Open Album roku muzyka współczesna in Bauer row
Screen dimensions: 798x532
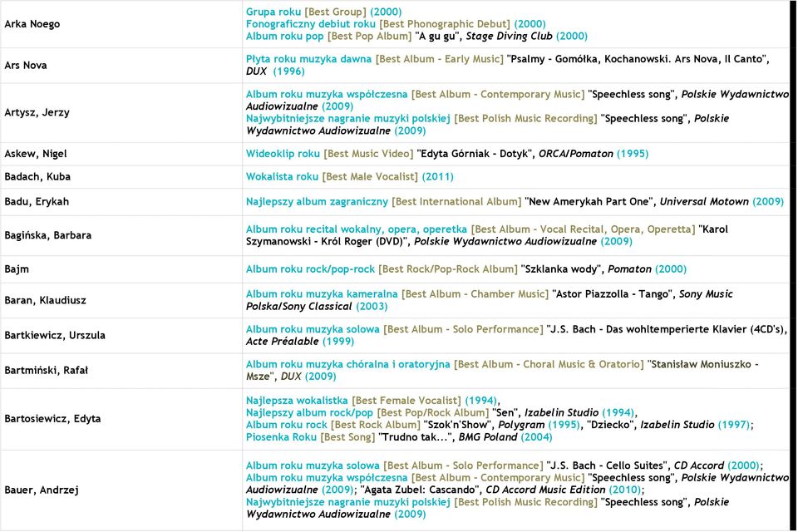tap(327, 478)
